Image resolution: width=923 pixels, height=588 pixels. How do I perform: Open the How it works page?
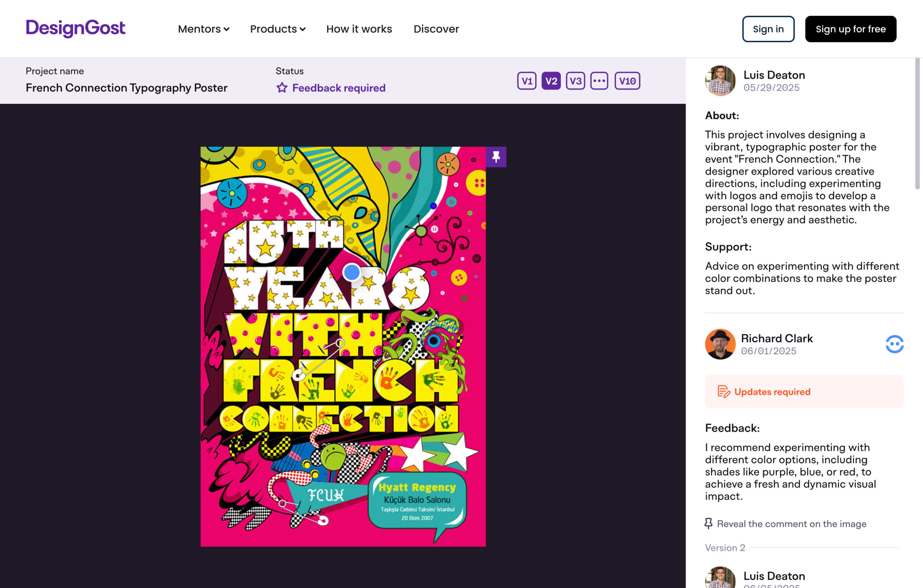(x=359, y=29)
